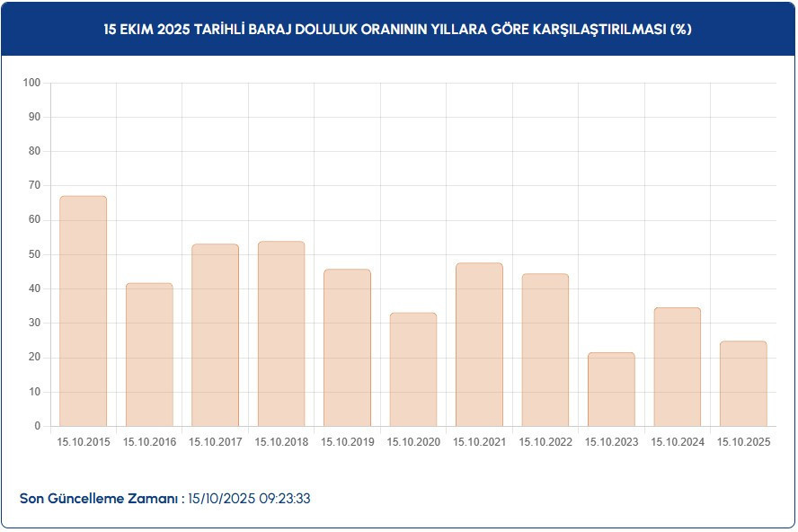Screen dimensions: 798x532
Task: Click the 15.10.2016 bar in the chart
Action: [x=147, y=355]
